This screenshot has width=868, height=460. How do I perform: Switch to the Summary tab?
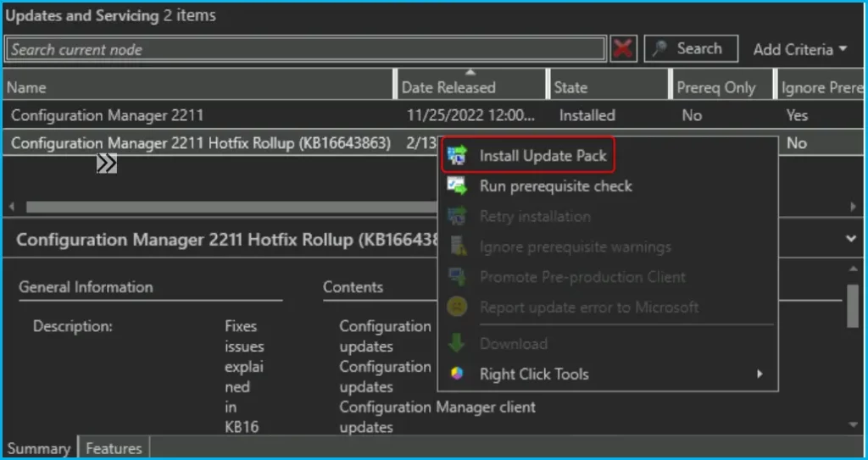[39, 448]
